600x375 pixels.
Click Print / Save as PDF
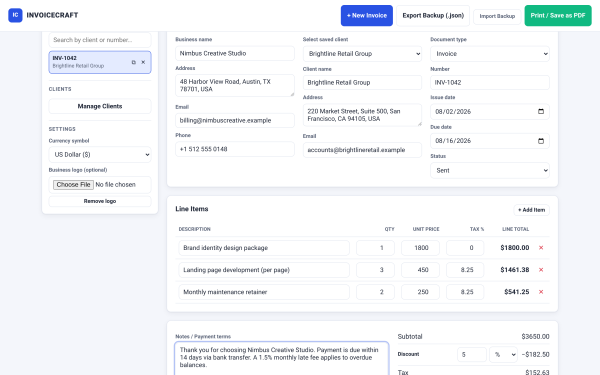[x=558, y=16]
